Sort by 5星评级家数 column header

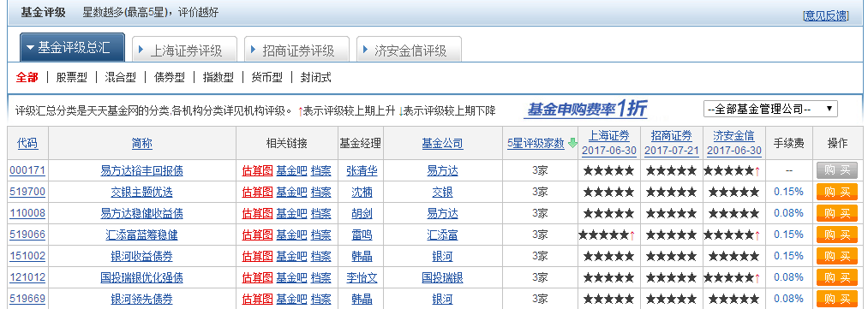536,143
